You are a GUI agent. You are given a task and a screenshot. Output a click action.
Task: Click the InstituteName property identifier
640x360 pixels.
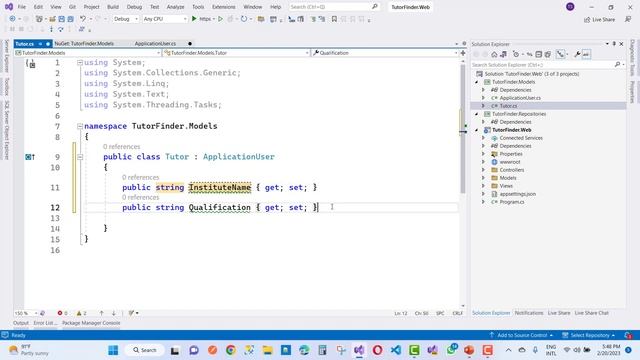point(220,187)
